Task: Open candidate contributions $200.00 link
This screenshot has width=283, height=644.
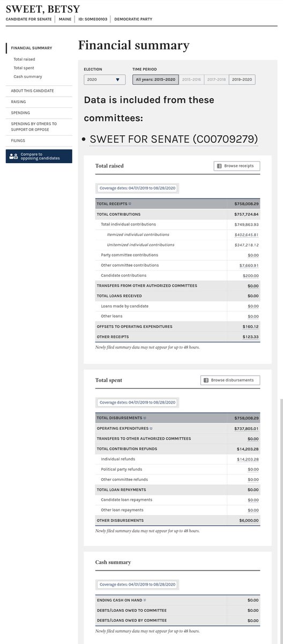Action: point(250,275)
